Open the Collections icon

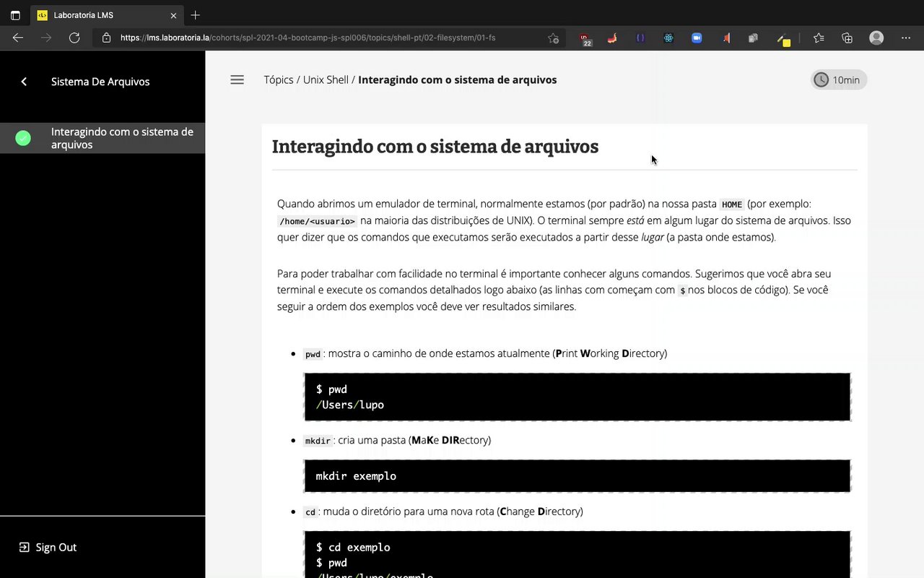pos(847,38)
